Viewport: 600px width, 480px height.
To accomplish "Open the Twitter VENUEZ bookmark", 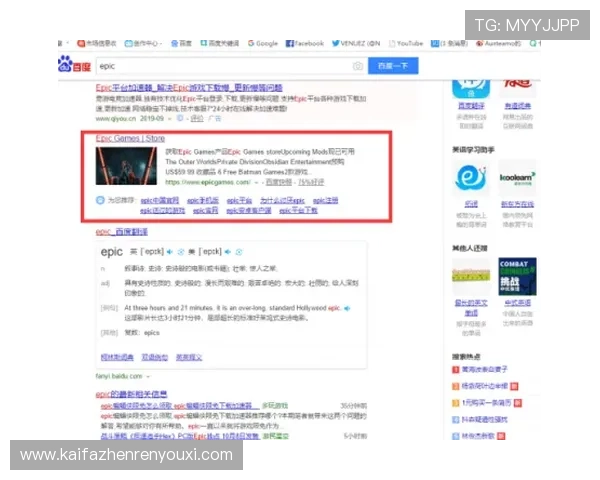I will (x=356, y=43).
